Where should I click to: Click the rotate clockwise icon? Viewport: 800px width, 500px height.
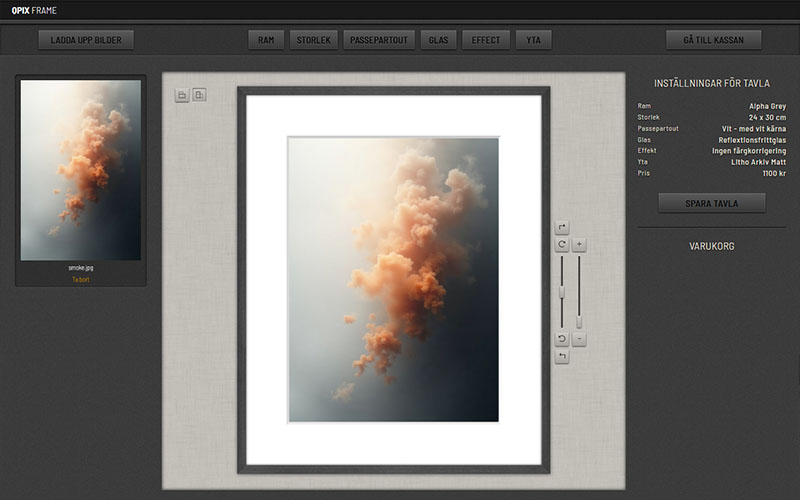pyautogui.click(x=562, y=244)
